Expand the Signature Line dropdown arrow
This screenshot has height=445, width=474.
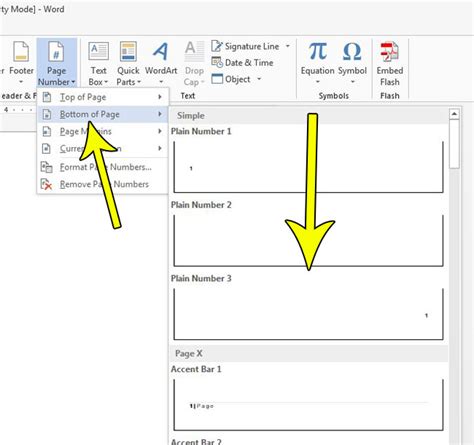click(288, 46)
